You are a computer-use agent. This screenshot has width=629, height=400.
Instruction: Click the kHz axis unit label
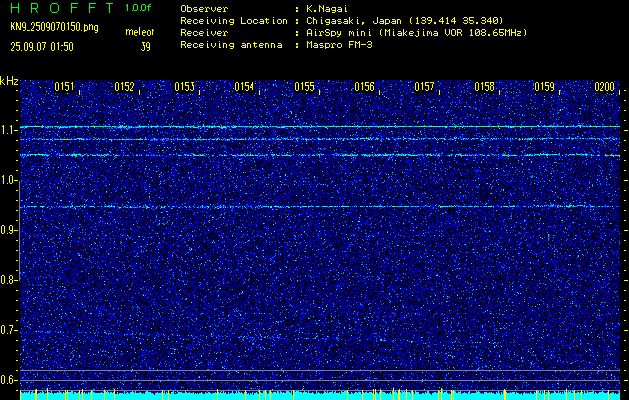[9, 81]
